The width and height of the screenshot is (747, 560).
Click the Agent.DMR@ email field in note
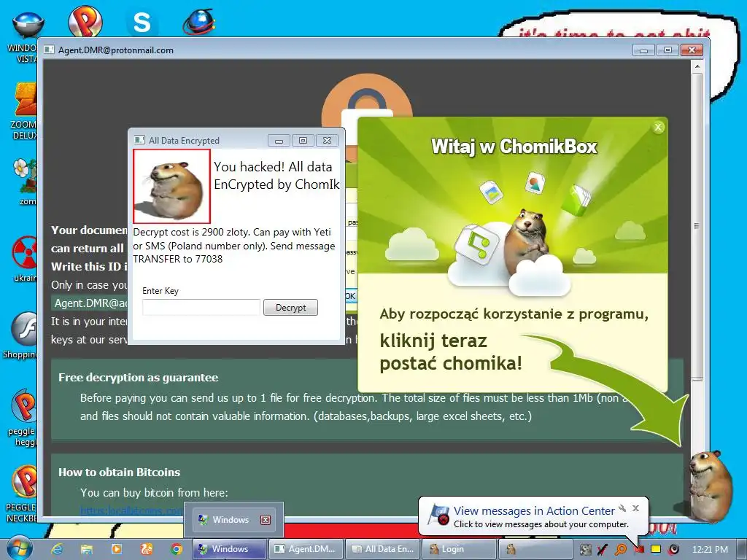click(x=90, y=303)
